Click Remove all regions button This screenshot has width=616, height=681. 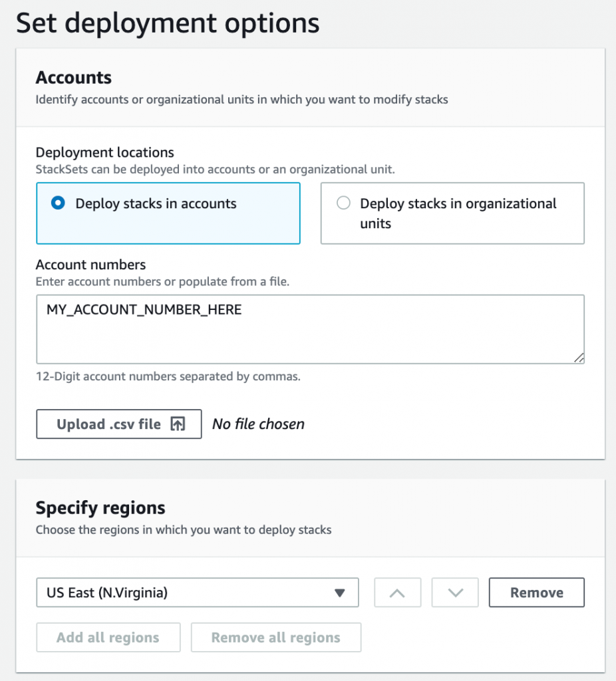(x=275, y=637)
